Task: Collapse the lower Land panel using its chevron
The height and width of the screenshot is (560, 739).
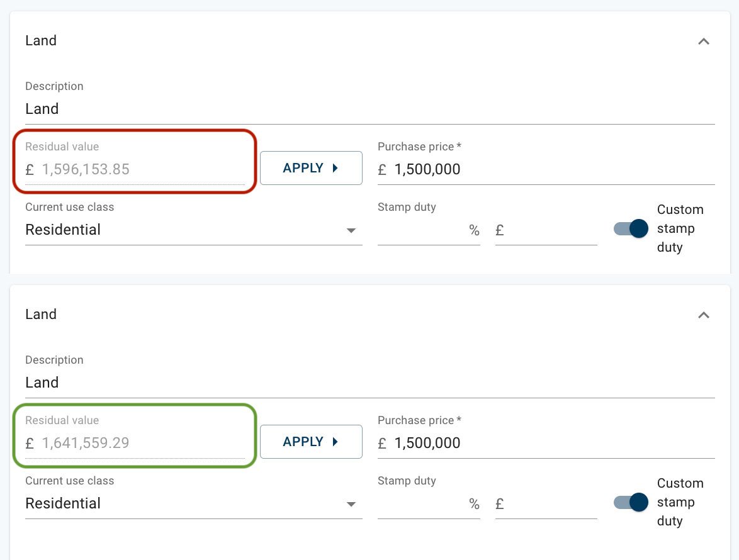Action: [704, 315]
